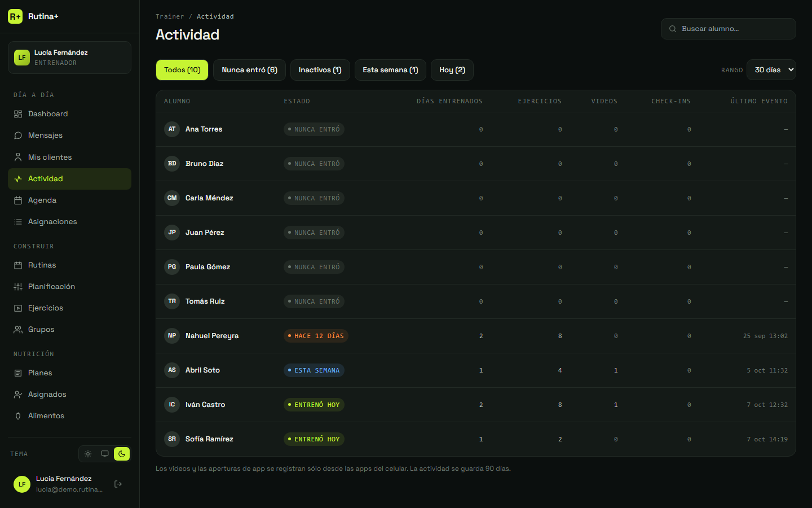Screen dimensions: 812x508
Task: Sort by the Último evento column header
Action: pos(759,102)
